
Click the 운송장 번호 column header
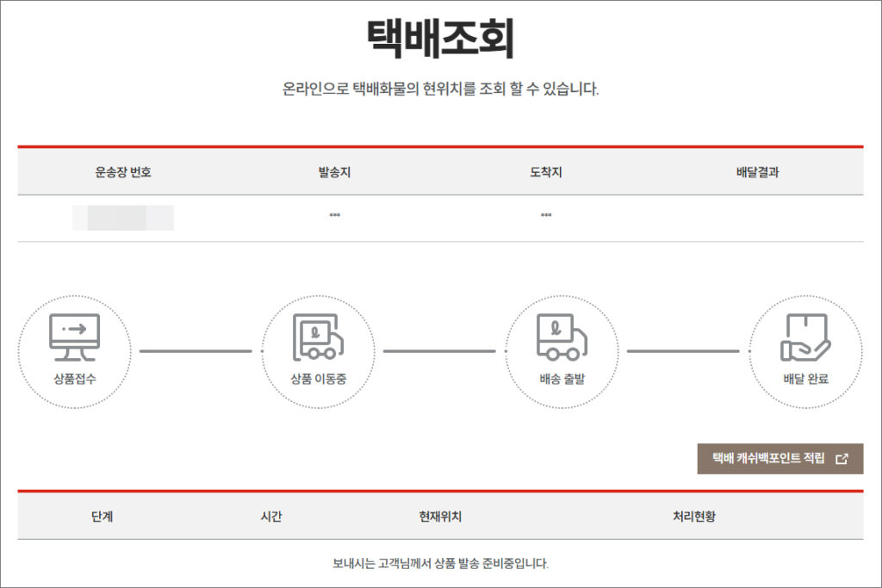click(123, 172)
